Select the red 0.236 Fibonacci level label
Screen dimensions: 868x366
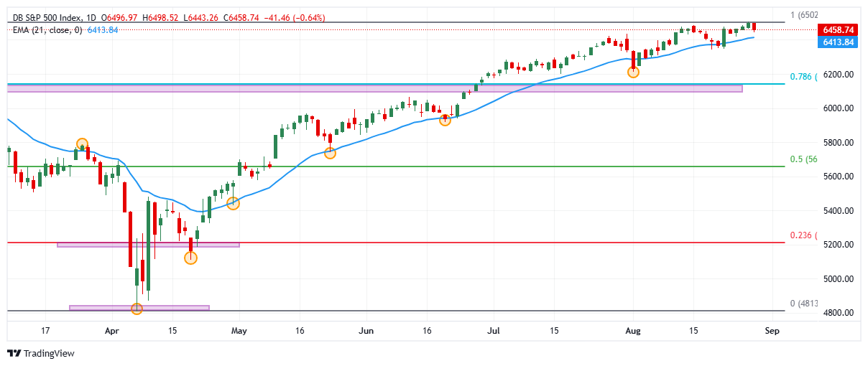click(x=803, y=235)
